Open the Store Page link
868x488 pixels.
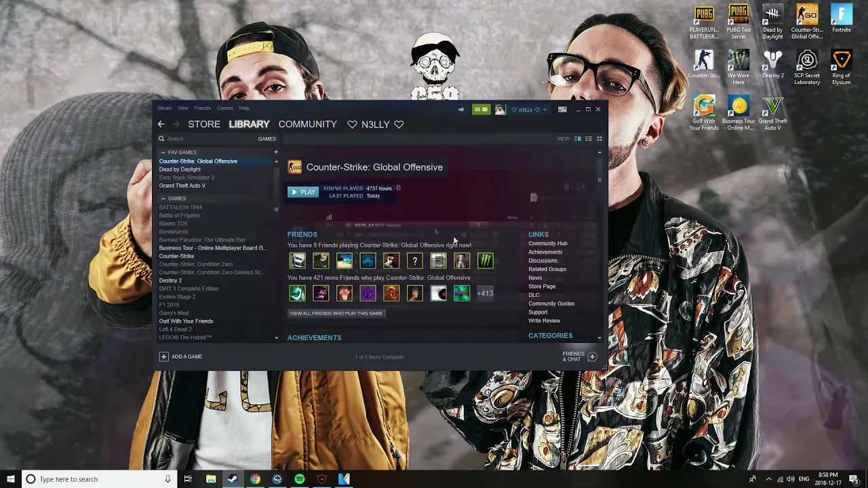tap(542, 286)
